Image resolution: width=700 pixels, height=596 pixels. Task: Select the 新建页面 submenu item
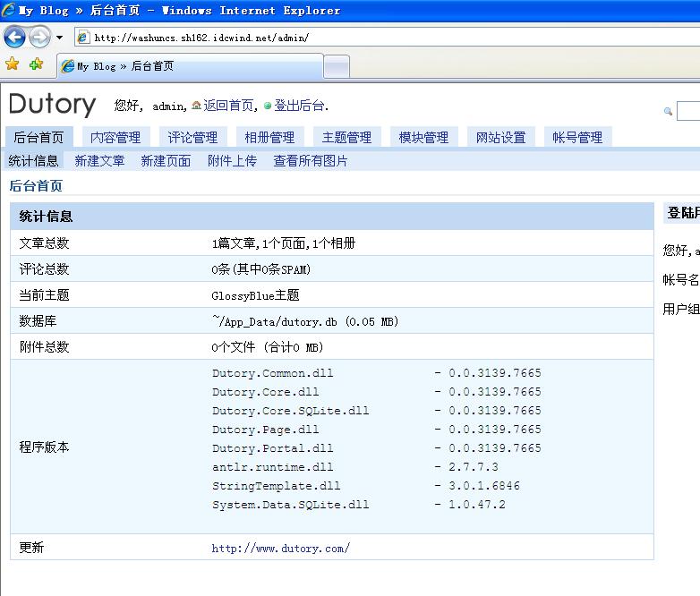[166, 161]
